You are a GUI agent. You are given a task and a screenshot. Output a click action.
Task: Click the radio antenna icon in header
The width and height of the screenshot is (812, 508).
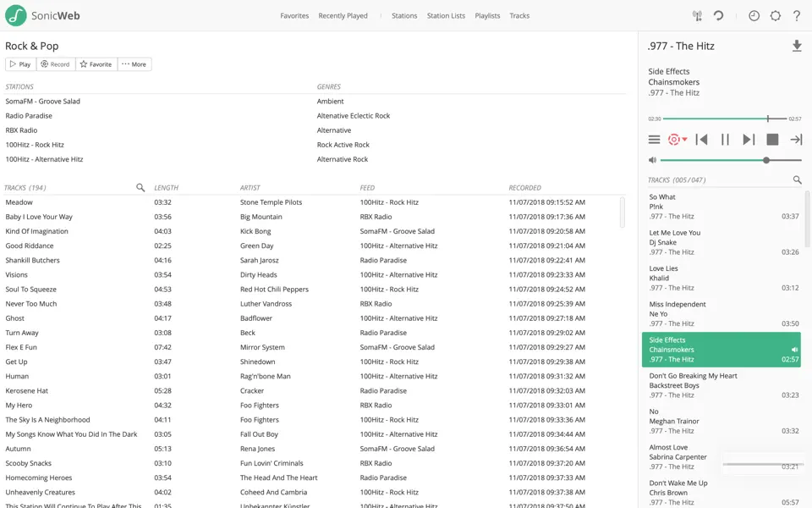[697, 16]
